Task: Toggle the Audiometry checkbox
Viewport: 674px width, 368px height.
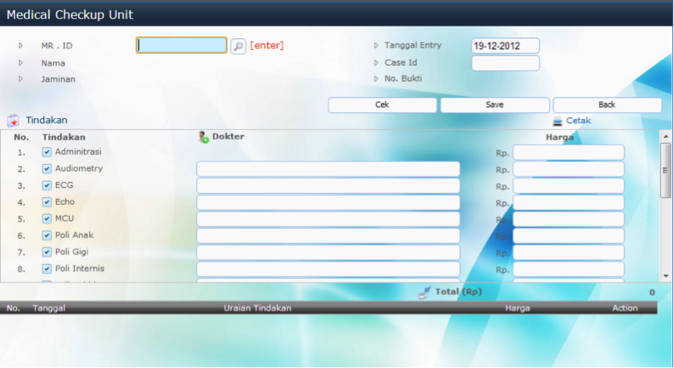Action: [x=47, y=169]
